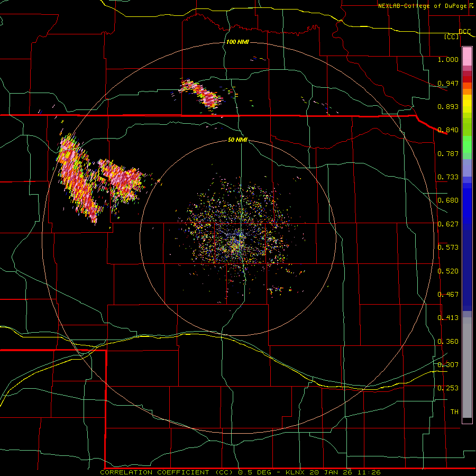Screen dimensions: 476x476
Task: Click the 0.893 color scale label
Action: pos(448,106)
